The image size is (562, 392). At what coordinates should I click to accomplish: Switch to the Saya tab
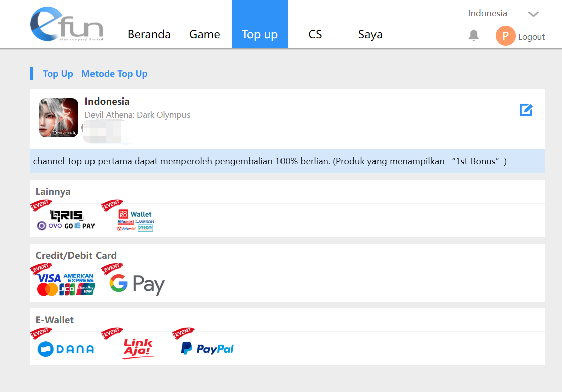click(370, 35)
